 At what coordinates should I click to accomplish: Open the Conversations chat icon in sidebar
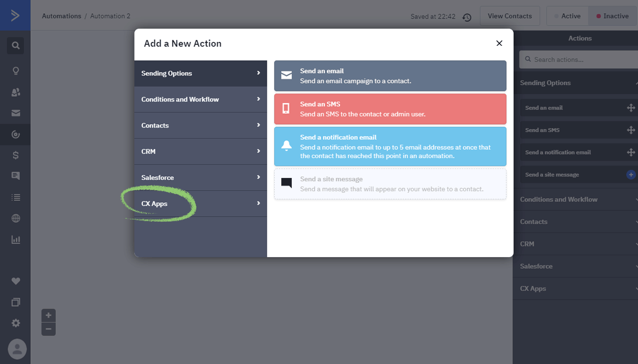[x=16, y=176]
